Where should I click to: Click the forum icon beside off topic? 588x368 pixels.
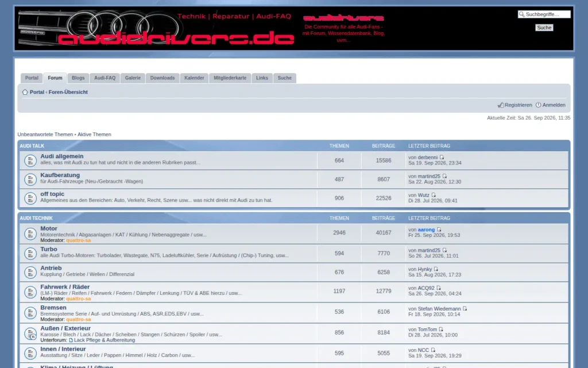point(30,198)
